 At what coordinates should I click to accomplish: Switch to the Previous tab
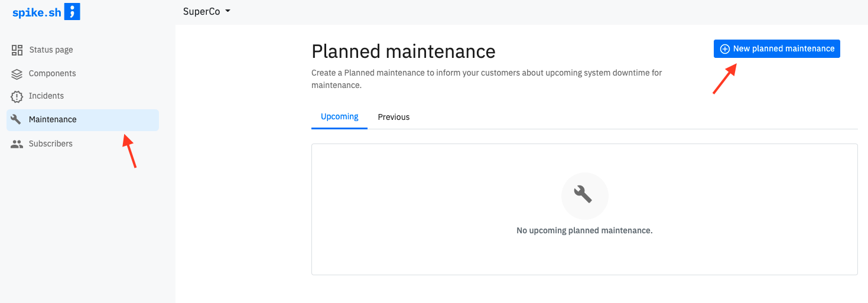click(394, 117)
